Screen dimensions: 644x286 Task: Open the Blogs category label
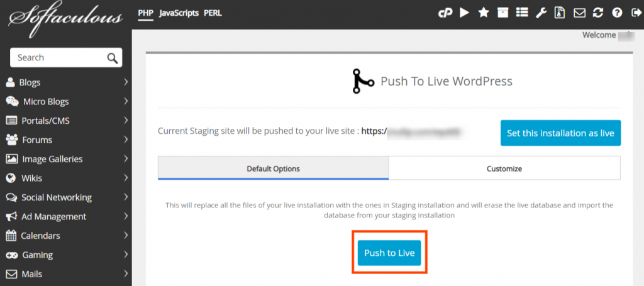(30, 82)
